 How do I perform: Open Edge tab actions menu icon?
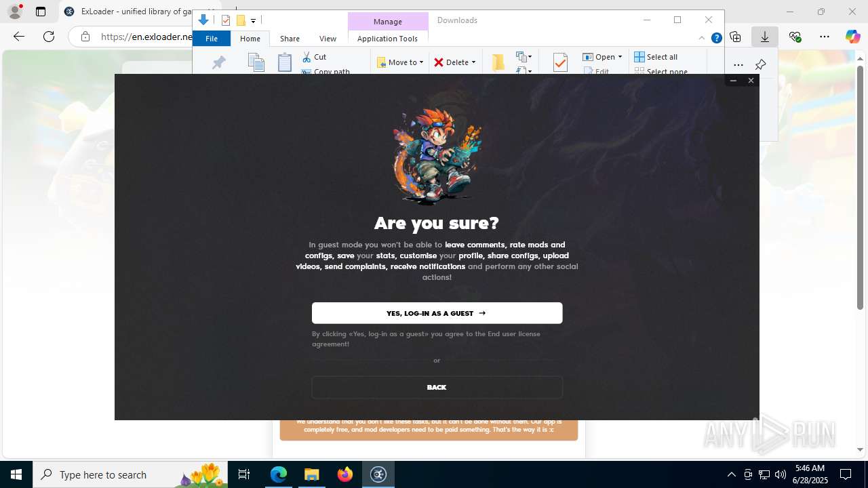(41, 12)
